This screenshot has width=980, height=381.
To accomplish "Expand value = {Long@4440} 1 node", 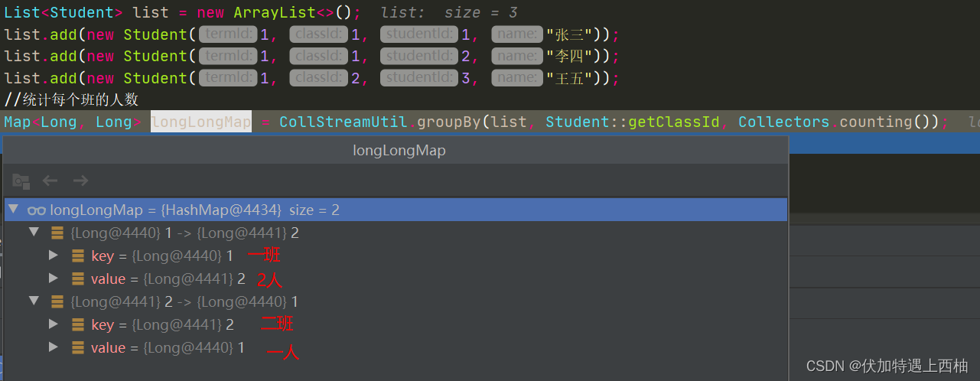I will click(53, 347).
